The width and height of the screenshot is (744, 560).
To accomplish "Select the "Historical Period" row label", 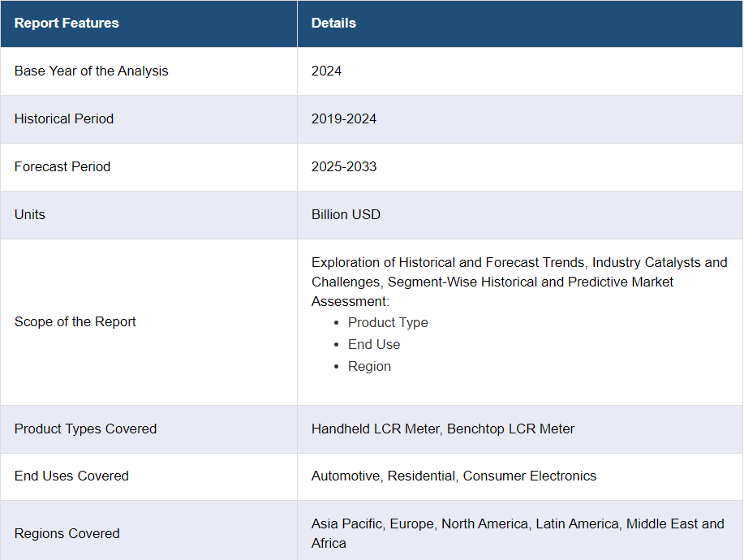I will pos(64,118).
